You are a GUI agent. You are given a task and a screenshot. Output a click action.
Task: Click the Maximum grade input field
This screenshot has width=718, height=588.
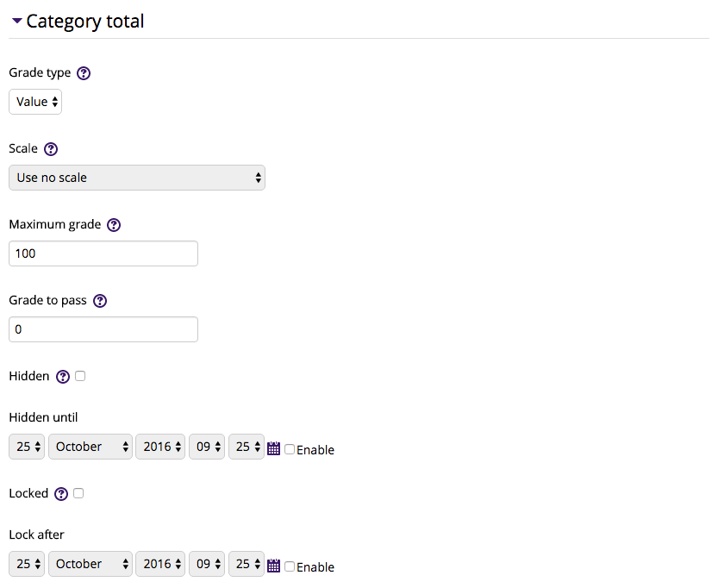(103, 253)
